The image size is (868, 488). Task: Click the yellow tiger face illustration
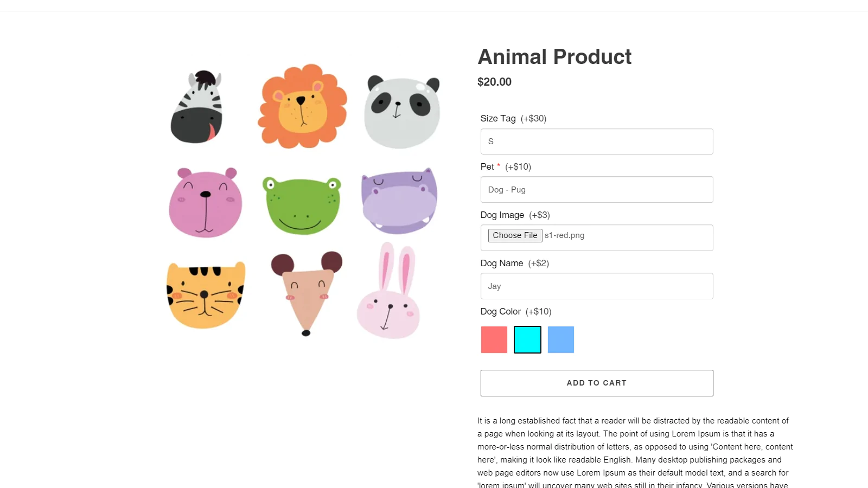(206, 294)
